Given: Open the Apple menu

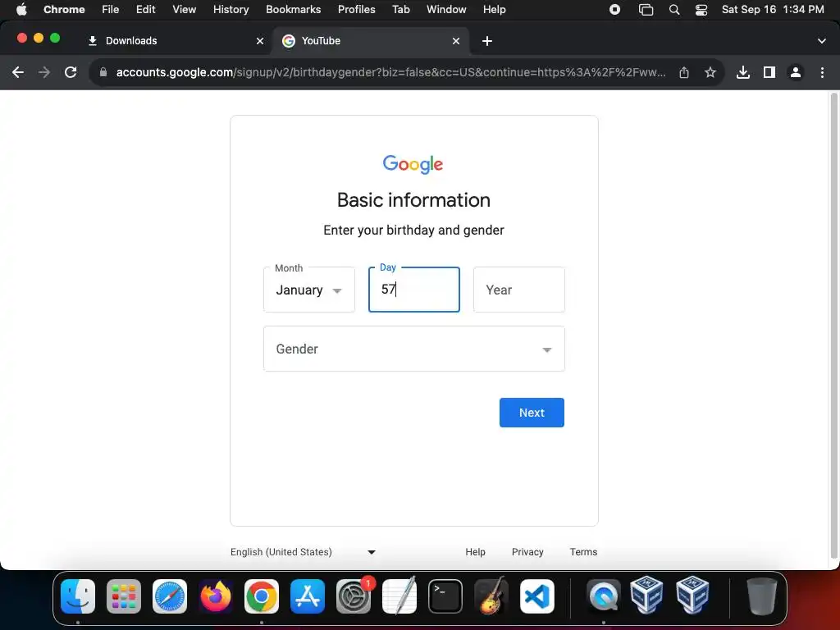Looking at the screenshot, I should click(x=21, y=10).
